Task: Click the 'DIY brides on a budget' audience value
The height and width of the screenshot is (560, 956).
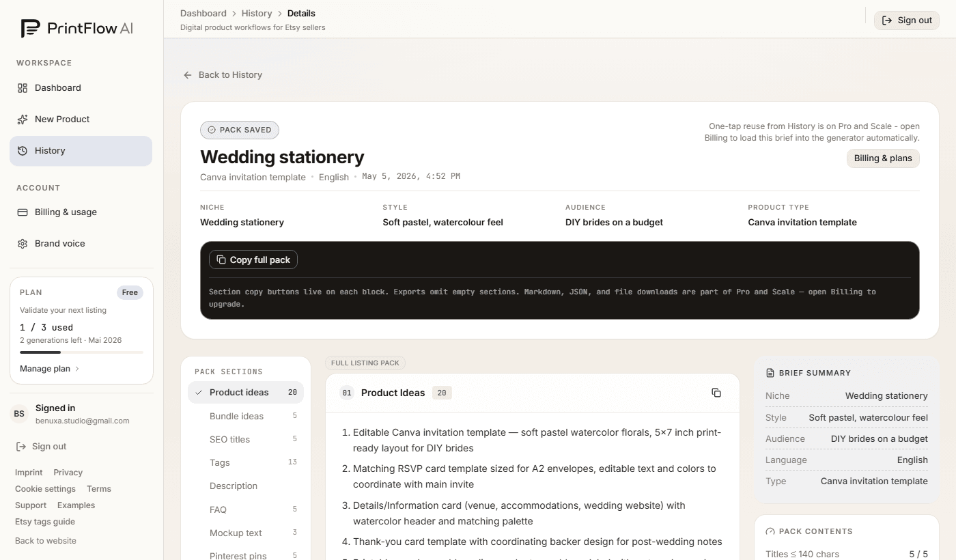Action: point(614,222)
